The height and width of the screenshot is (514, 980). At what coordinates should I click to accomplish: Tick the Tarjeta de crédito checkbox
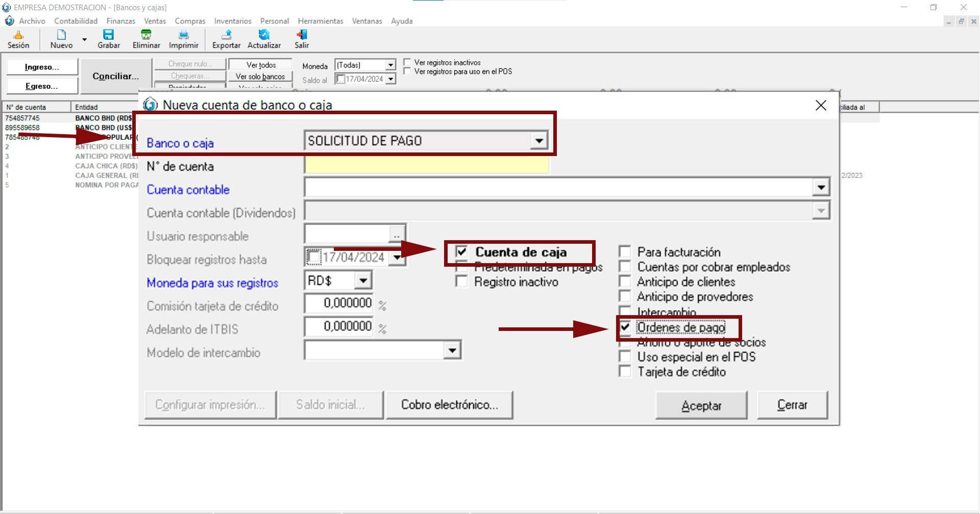pos(625,372)
